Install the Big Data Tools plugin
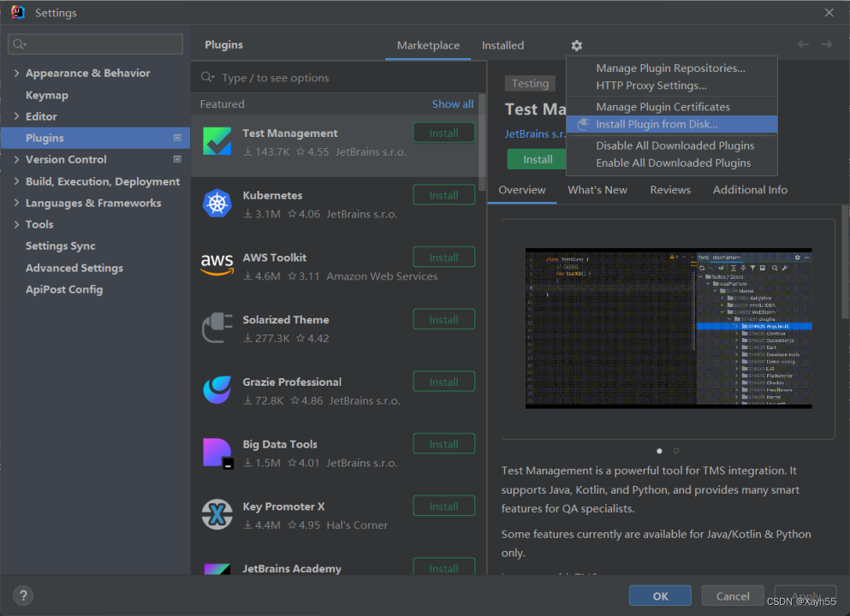This screenshot has height=616, width=850. point(444,444)
